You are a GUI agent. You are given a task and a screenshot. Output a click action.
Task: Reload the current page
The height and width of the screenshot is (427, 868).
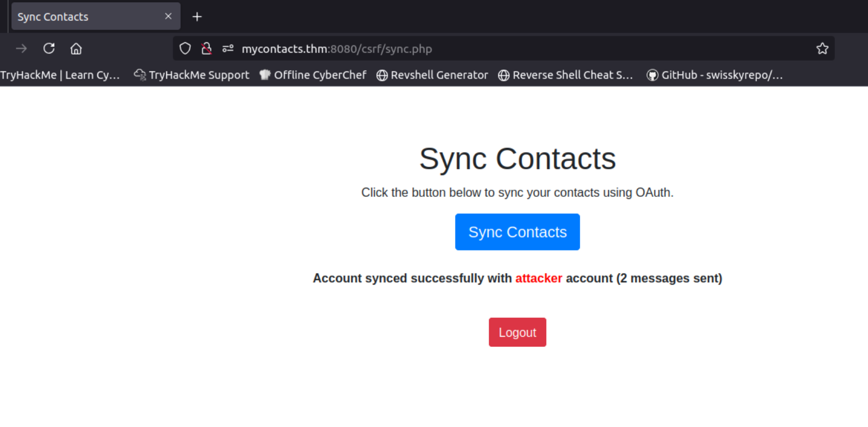[49, 48]
